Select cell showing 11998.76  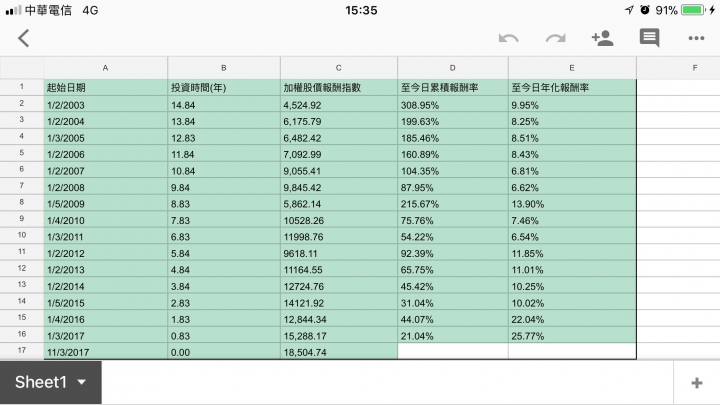(339, 237)
